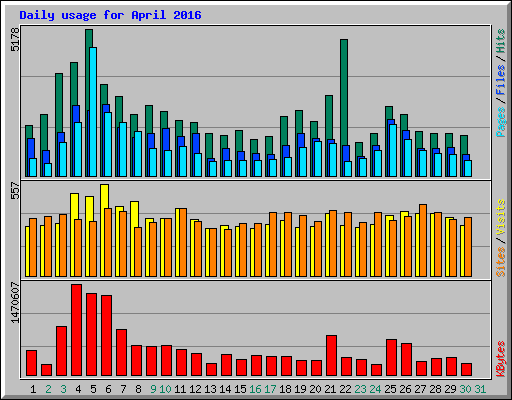Click the top chart's y-axis value 5178
The width and height of the screenshot is (512, 400).
(15, 39)
